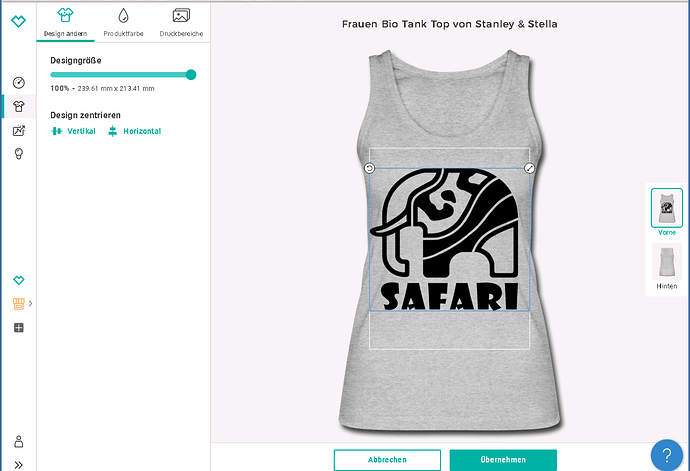
Task: Open the blue help question mark
Action: pos(667,455)
